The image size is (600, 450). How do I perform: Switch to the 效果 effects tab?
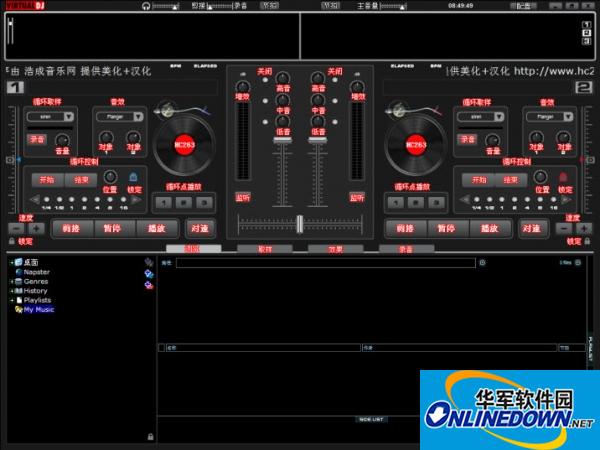336,249
